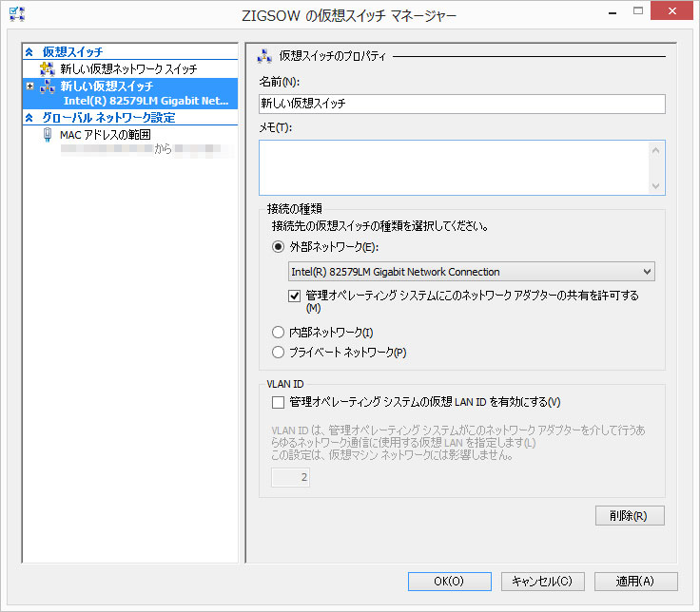The height and width of the screenshot is (612, 700).
Task: Select the プライベート ネットワーク radio button
Action: point(278,352)
